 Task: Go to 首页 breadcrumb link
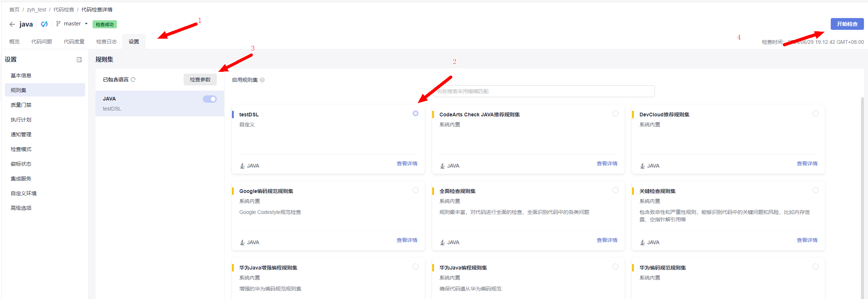(14, 10)
